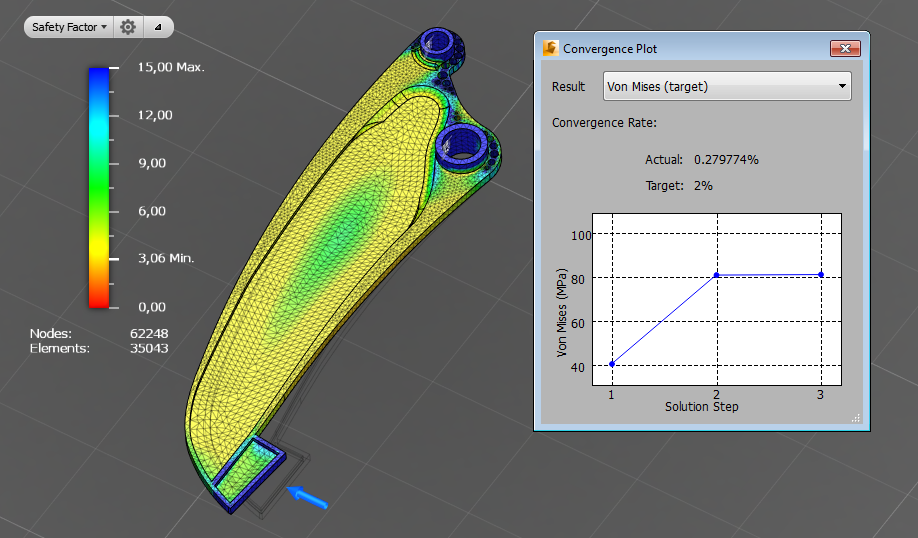
Task: Open the Von Mises (target) result combo box
Action: tap(727, 87)
